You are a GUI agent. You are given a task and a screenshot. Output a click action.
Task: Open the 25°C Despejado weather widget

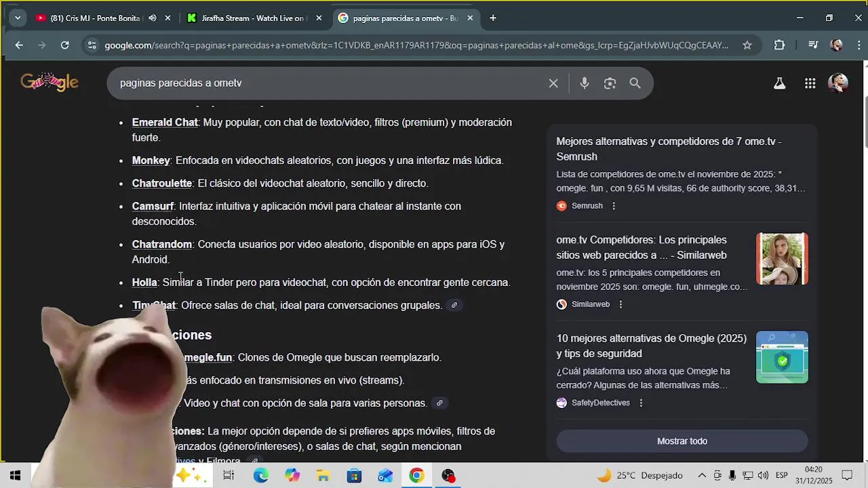[x=639, y=476]
